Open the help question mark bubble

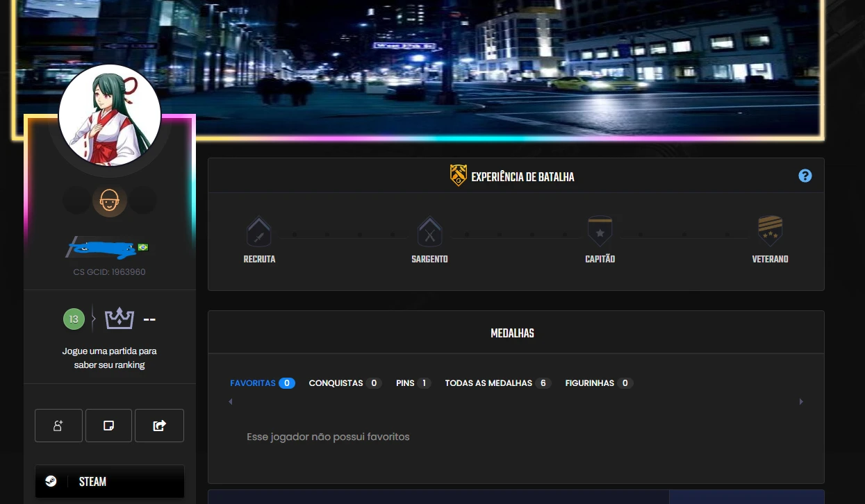805,176
